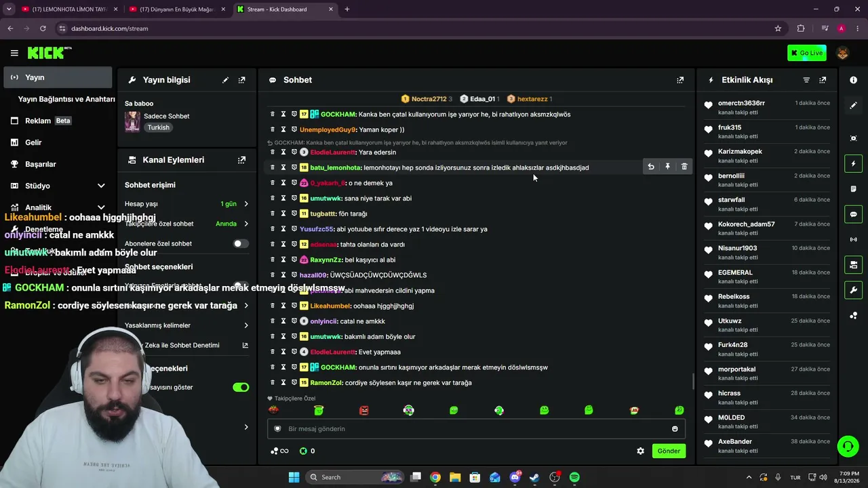Open the info icon in right sidebar
The width and height of the screenshot is (868, 488).
pos(853,80)
